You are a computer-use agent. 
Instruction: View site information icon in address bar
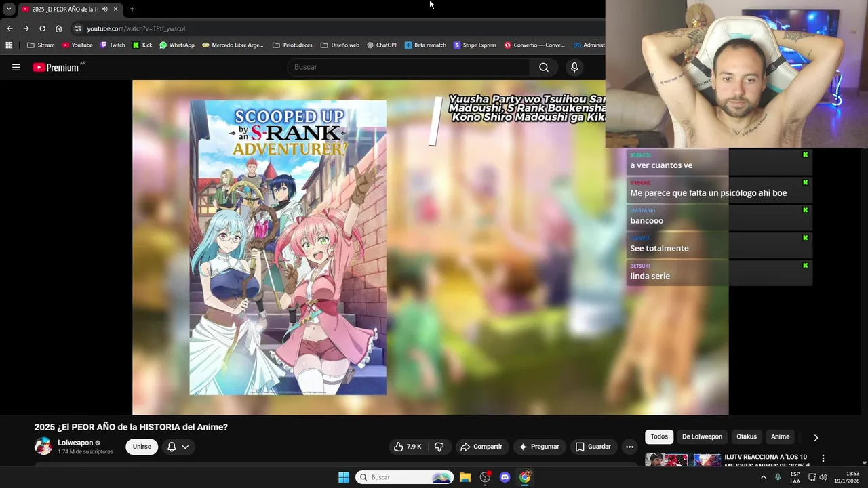[78, 28]
